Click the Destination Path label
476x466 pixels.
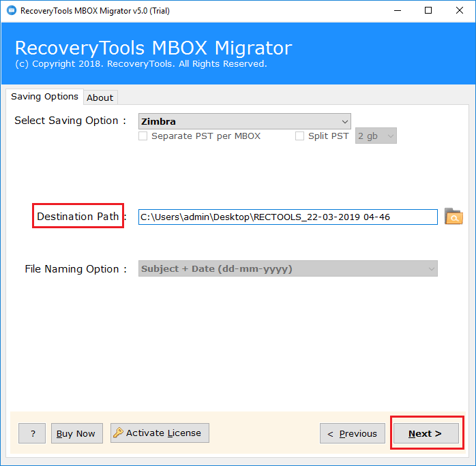point(78,216)
